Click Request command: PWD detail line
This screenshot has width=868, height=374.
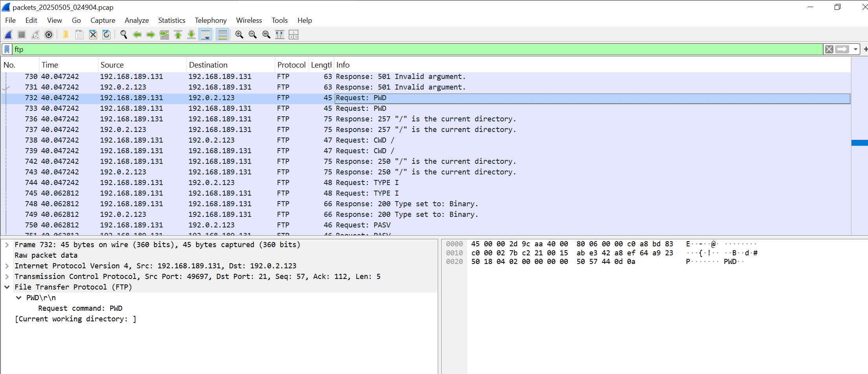(x=80, y=308)
